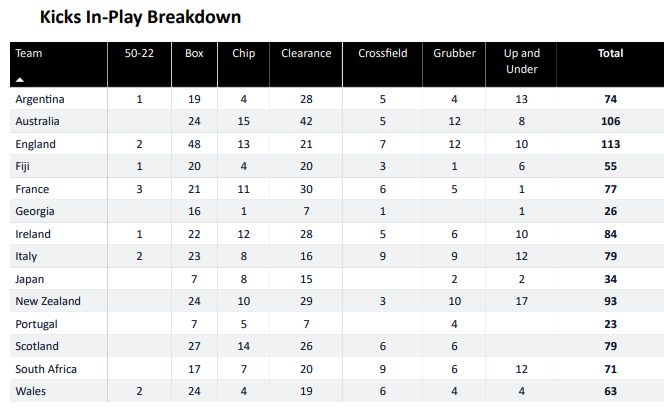This screenshot has width=664, height=411.
Task: Sort by Clearance column header
Action: [x=306, y=54]
